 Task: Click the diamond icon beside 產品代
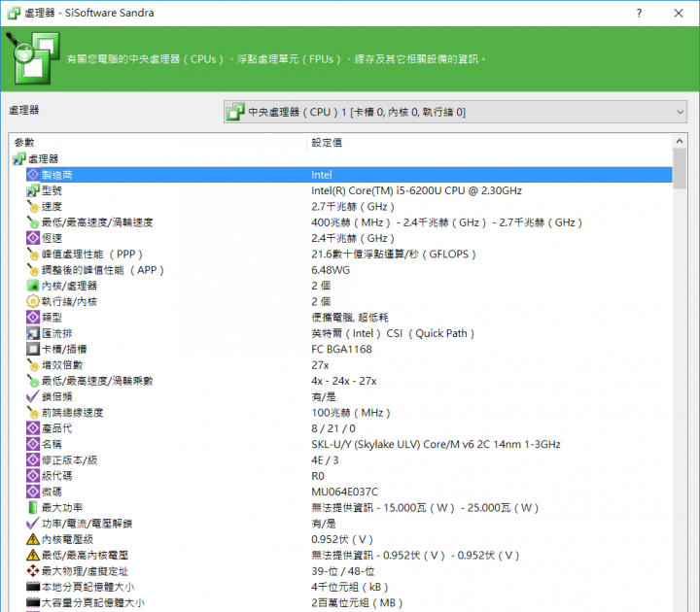pyautogui.click(x=33, y=428)
